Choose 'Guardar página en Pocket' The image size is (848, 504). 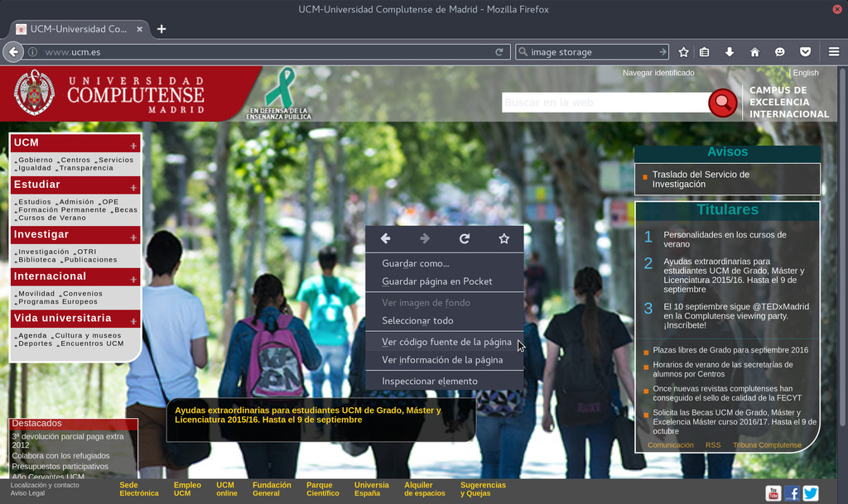(x=445, y=281)
